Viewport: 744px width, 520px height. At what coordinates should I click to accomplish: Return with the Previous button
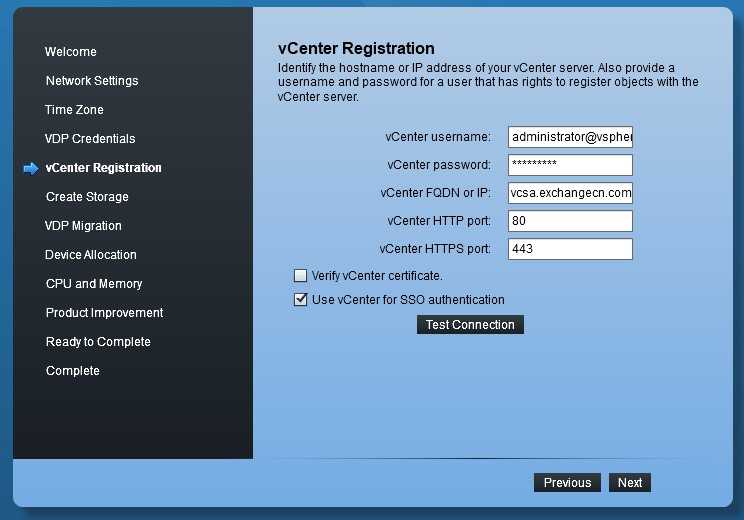[x=567, y=483]
